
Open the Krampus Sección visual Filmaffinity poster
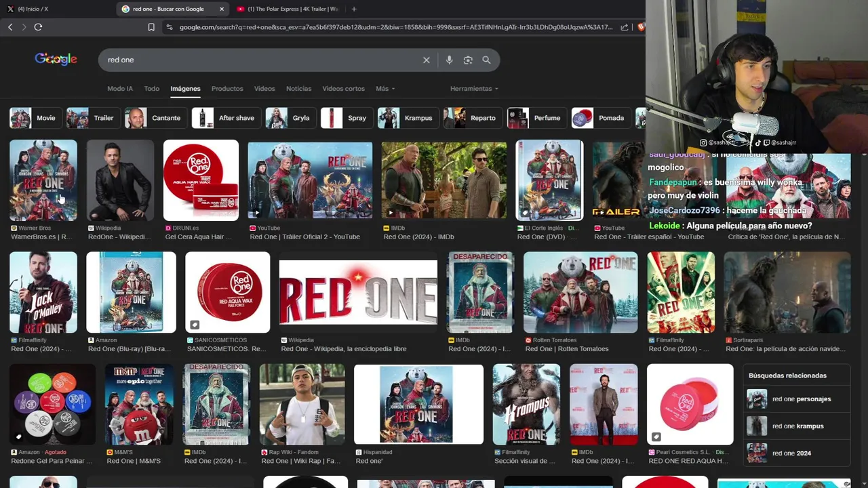click(526, 404)
